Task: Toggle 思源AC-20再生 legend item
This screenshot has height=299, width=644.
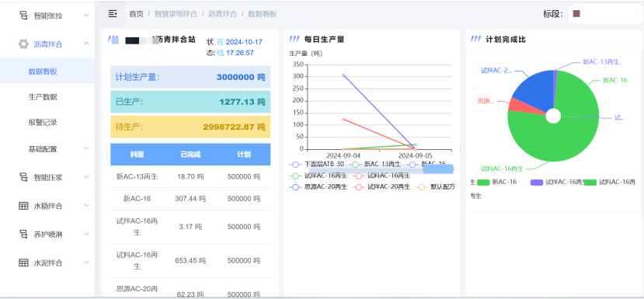Action: coord(319,187)
